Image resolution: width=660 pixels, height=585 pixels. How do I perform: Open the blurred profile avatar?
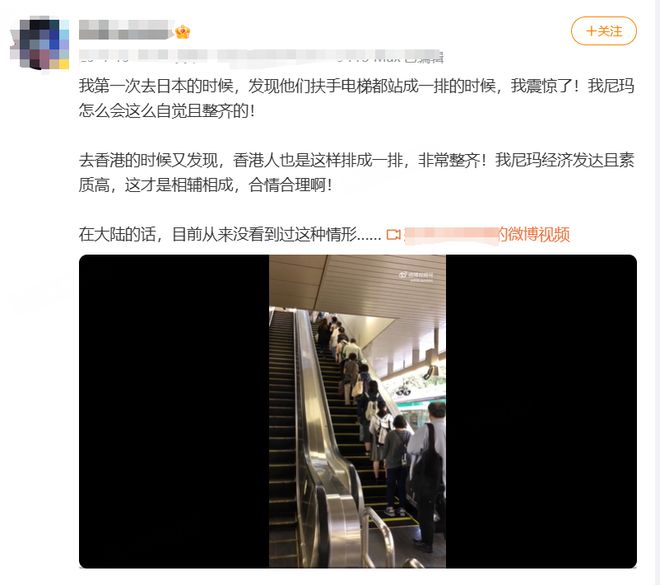pos(40,43)
